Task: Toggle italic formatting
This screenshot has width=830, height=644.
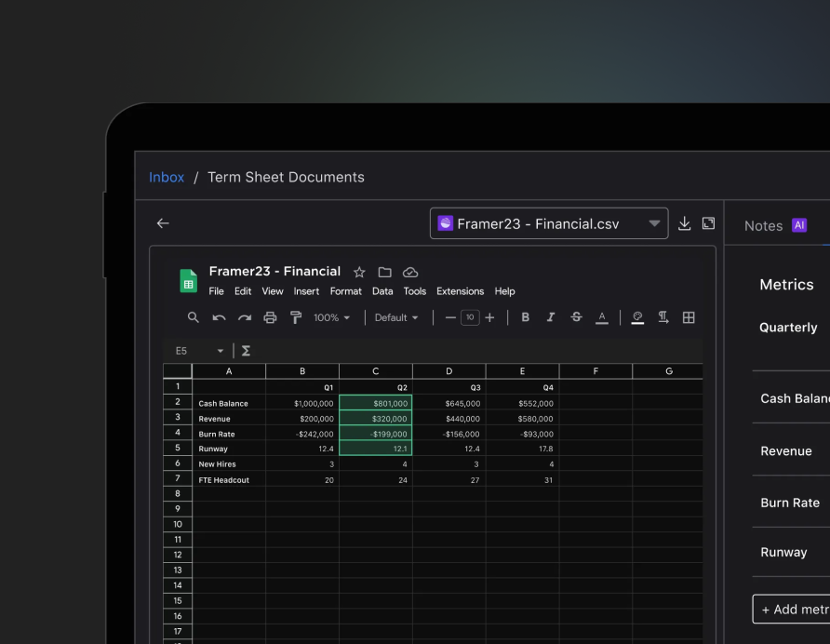Action: click(551, 317)
